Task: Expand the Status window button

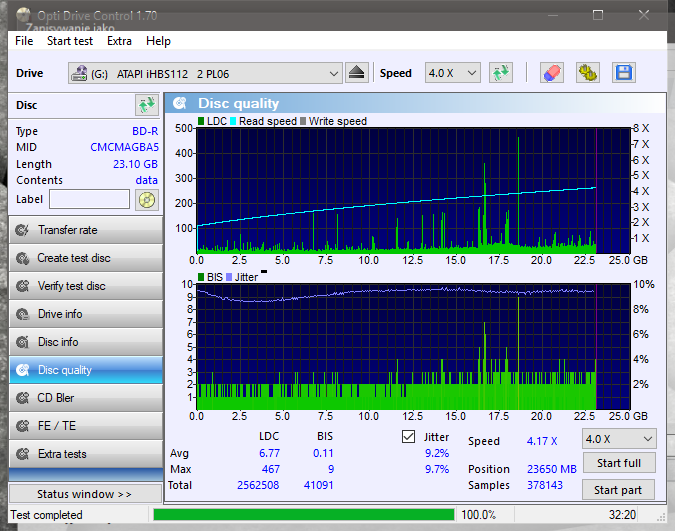Action: tap(85, 494)
